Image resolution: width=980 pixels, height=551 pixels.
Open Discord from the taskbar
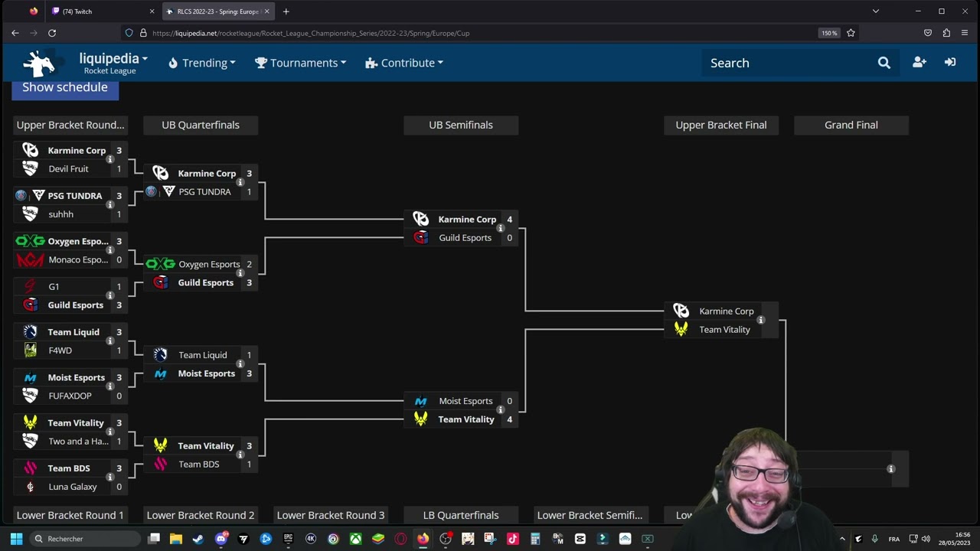coord(221,539)
